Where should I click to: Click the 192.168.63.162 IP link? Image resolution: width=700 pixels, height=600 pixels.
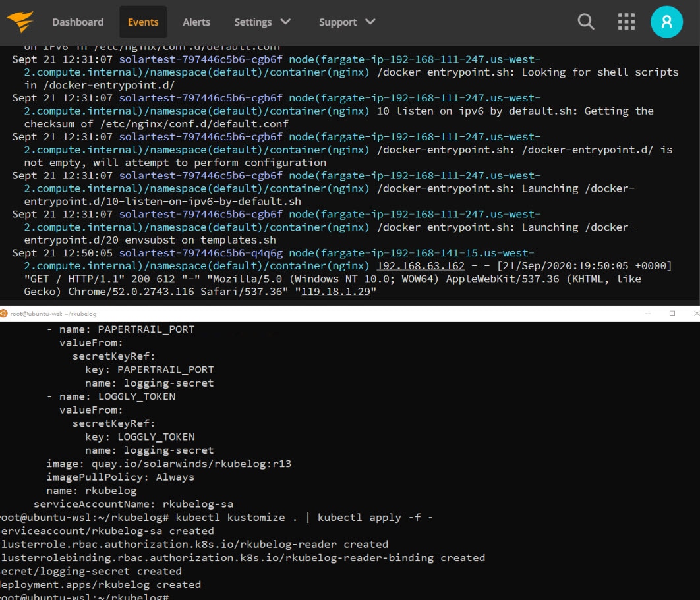[421, 266]
